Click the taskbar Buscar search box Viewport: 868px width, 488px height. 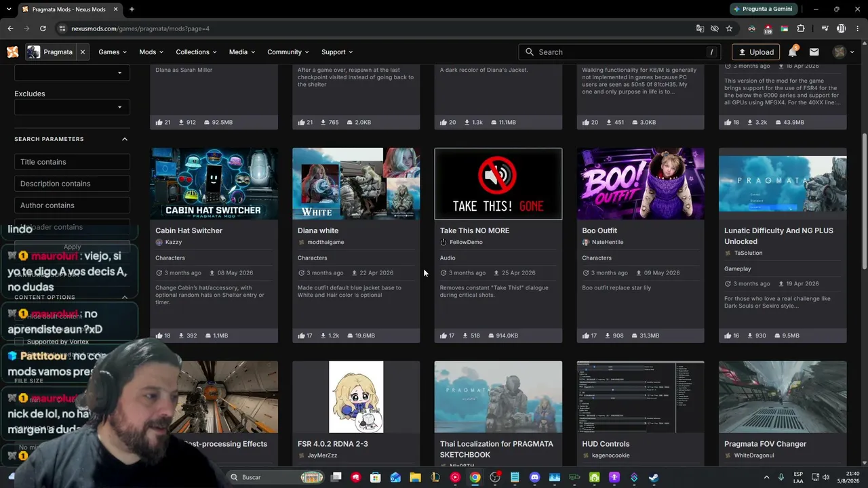click(x=275, y=477)
